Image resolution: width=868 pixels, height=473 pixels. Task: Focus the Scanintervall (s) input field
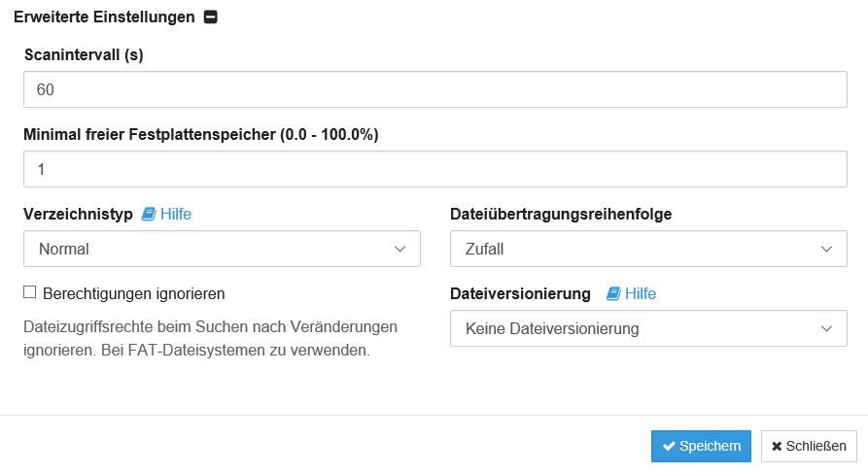point(435,89)
